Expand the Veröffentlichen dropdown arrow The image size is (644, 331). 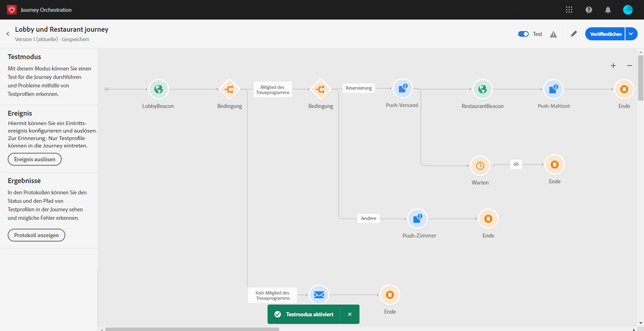click(x=631, y=34)
